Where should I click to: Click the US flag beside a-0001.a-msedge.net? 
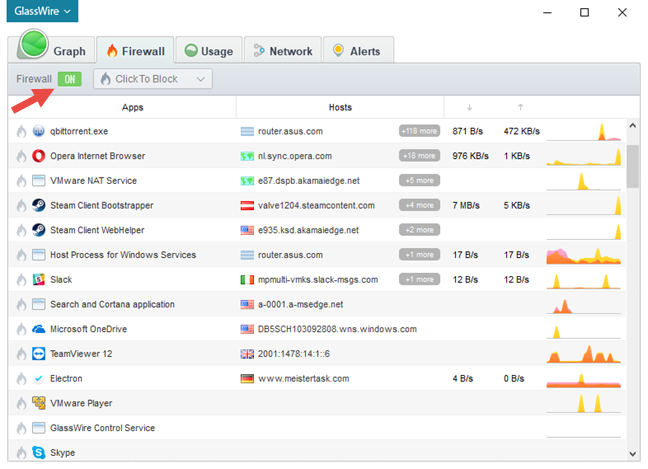click(247, 305)
